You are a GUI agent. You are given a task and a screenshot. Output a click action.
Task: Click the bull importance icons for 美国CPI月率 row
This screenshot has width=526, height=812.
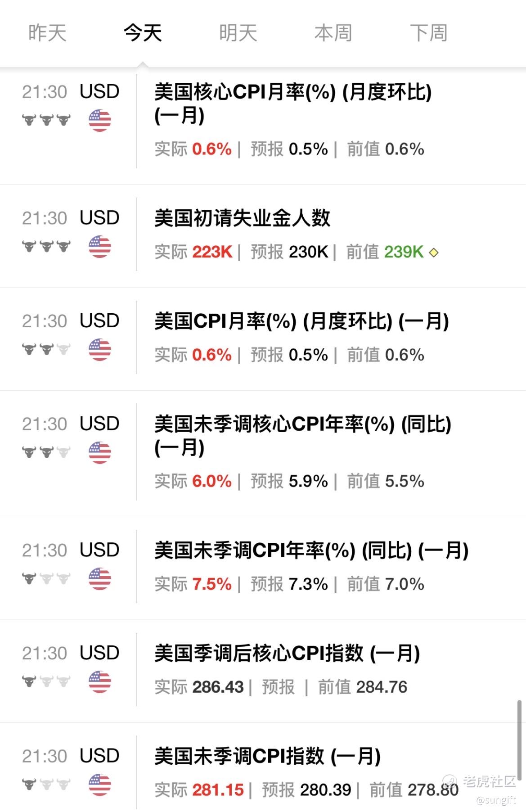46,349
